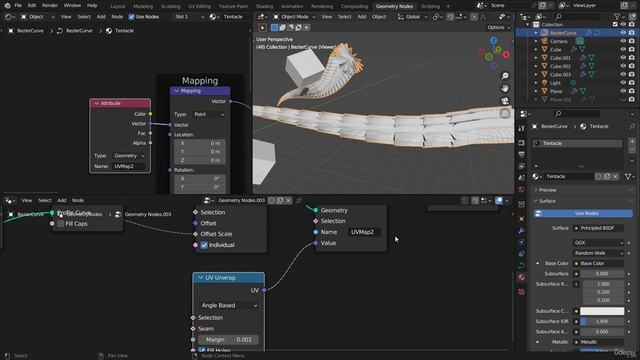Click the Metallic link field
The image size is (640, 360).
pos(599,342)
